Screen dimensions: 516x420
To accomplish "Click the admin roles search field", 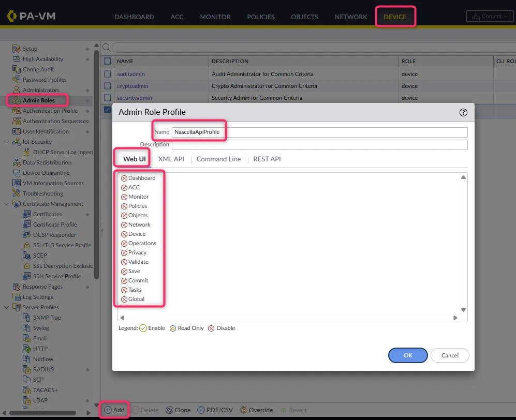I will pos(314,48).
